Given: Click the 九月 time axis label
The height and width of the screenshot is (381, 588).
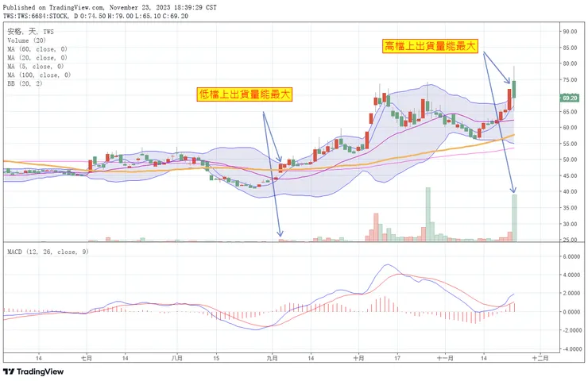Looking at the screenshot, I should tap(273, 358).
